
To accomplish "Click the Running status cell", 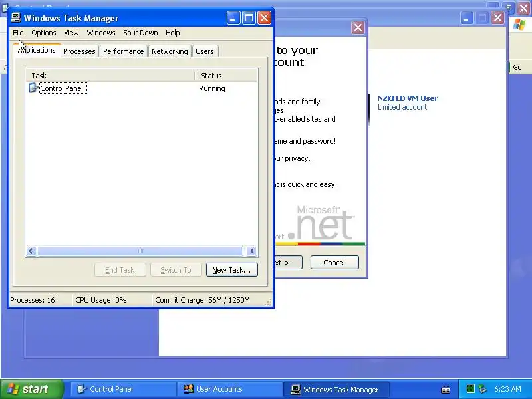I will pyautogui.click(x=212, y=88).
